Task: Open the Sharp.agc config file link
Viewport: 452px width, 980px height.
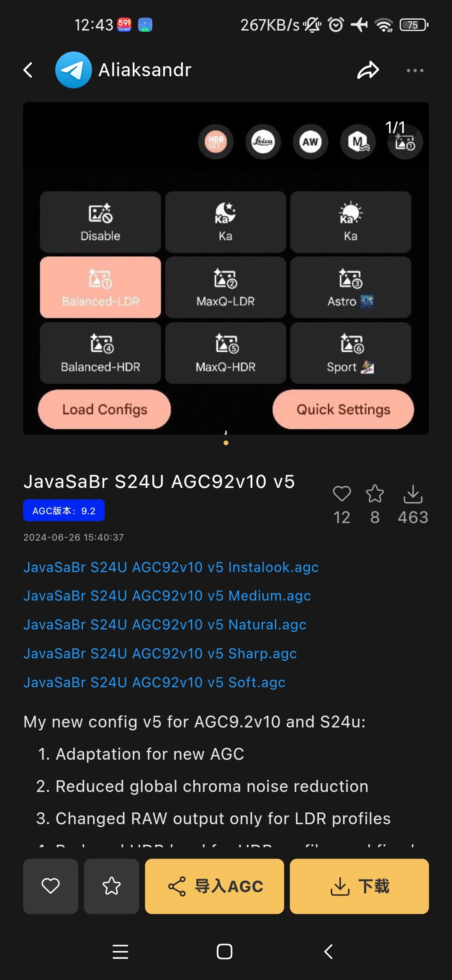Action: point(160,653)
